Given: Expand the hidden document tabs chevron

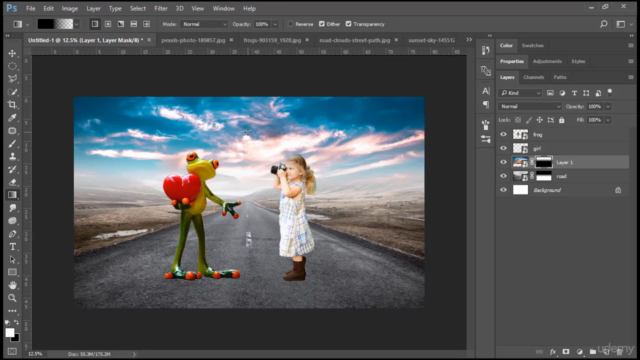Looking at the screenshot, I should coord(469,40).
